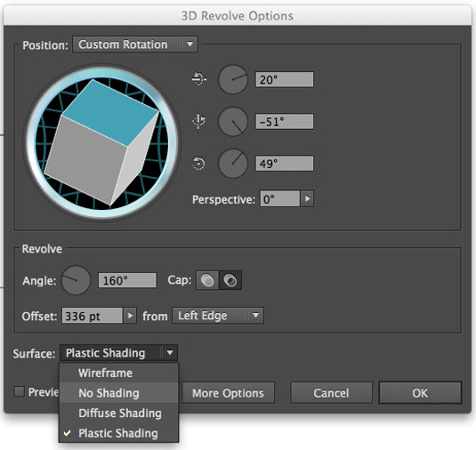Screen dimensions: 476x450
Task: Toggle the Preview checkbox
Action: tap(19, 391)
